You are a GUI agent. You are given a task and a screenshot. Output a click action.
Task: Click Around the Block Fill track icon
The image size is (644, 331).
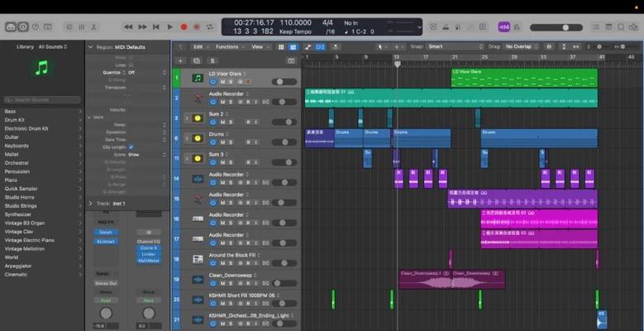coord(198,260)
